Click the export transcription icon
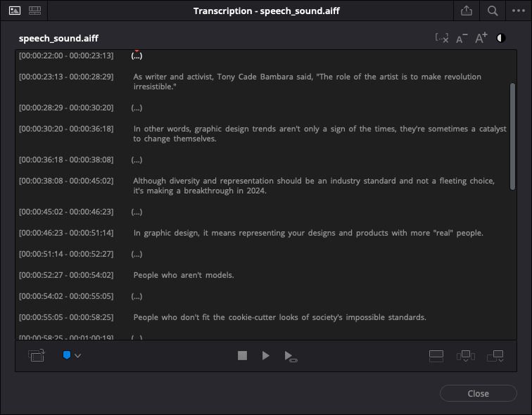 pyautogui.click(x=467, y=11)
